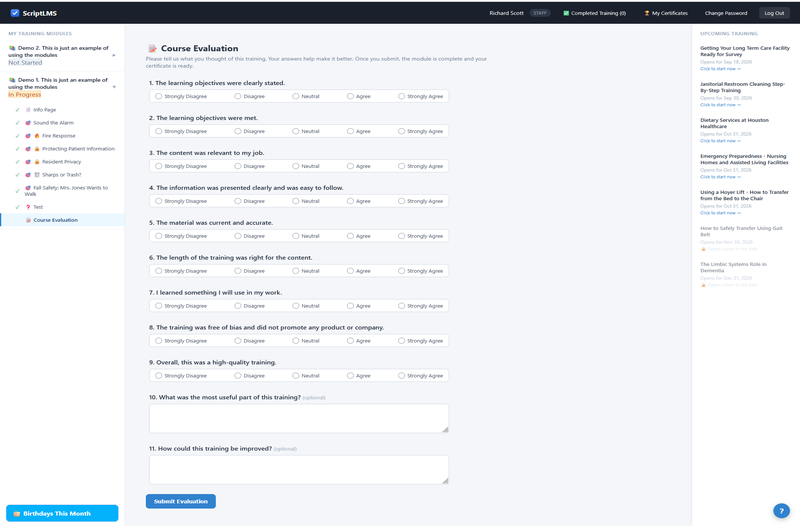The width and height of the screenshot is (800, 526).
Task: Click the Log Out button
Action: [x=774, y=13]
